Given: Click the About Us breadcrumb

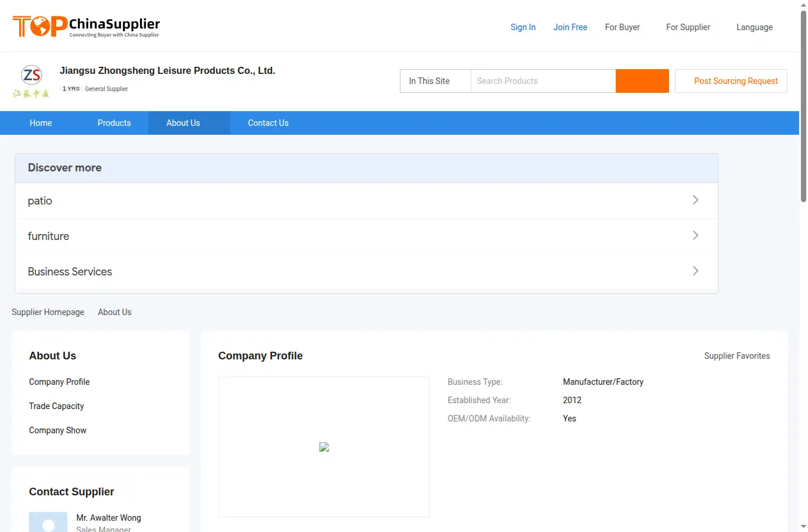Looking at the screenshot, I should (115, 312).
